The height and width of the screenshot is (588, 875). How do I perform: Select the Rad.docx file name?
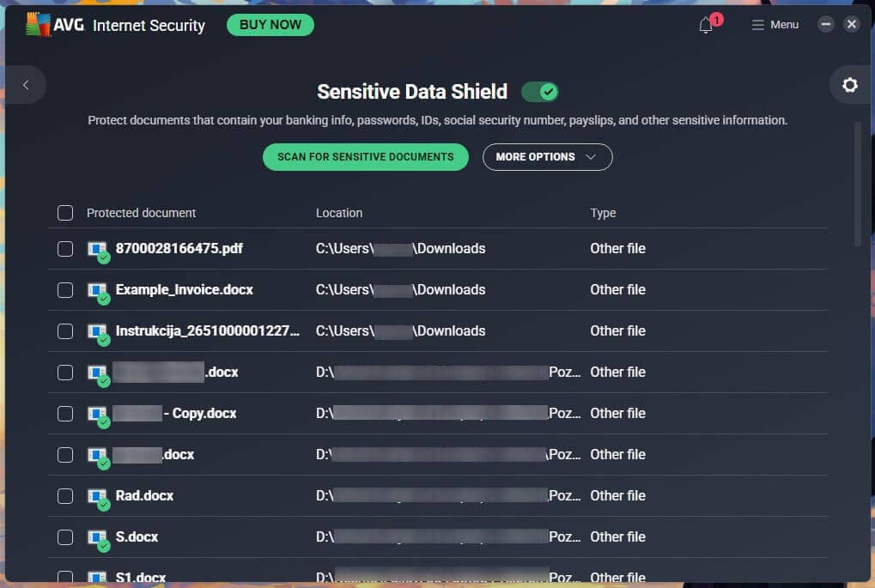tap(144, 495)
